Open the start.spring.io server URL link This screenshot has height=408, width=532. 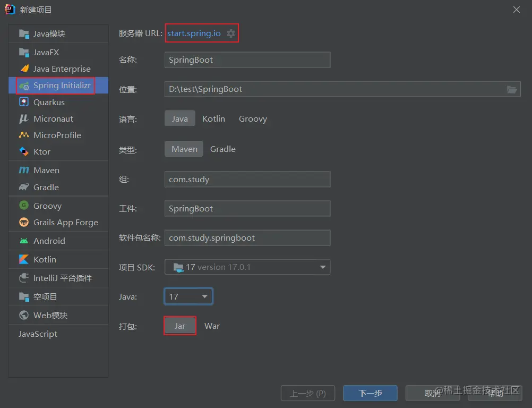194,33
